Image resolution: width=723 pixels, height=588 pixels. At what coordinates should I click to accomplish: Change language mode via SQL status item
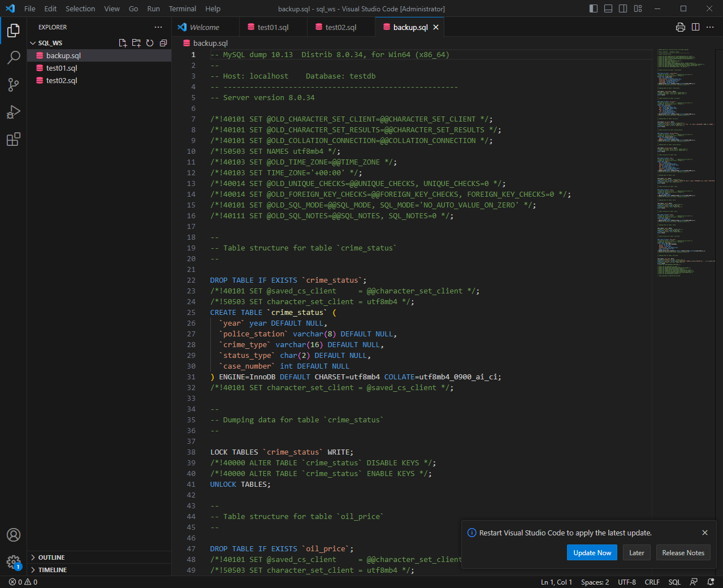(674, 582)
